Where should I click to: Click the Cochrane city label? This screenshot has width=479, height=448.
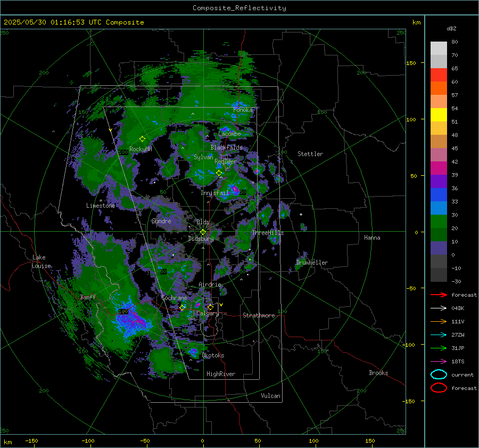[174, 298]
